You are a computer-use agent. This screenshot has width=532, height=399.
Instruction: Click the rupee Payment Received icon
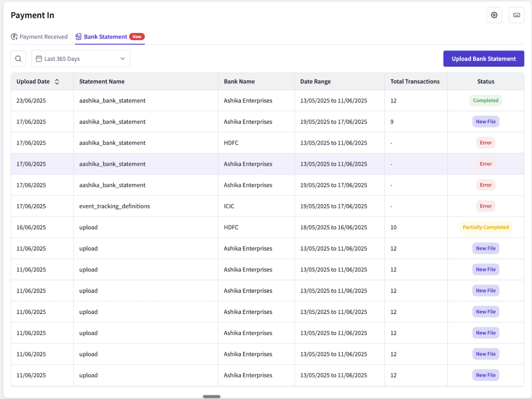click(x=14, y=37)
